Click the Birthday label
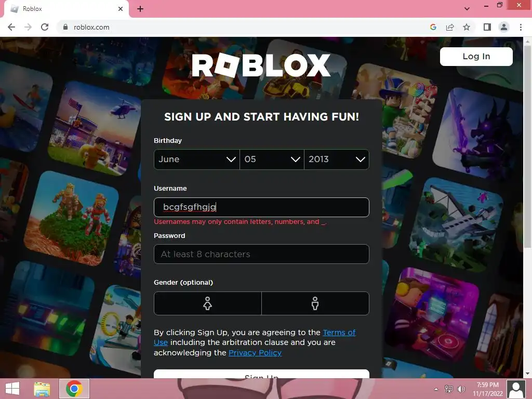This screenshot has width=532, height=399. tap(168, 140)
